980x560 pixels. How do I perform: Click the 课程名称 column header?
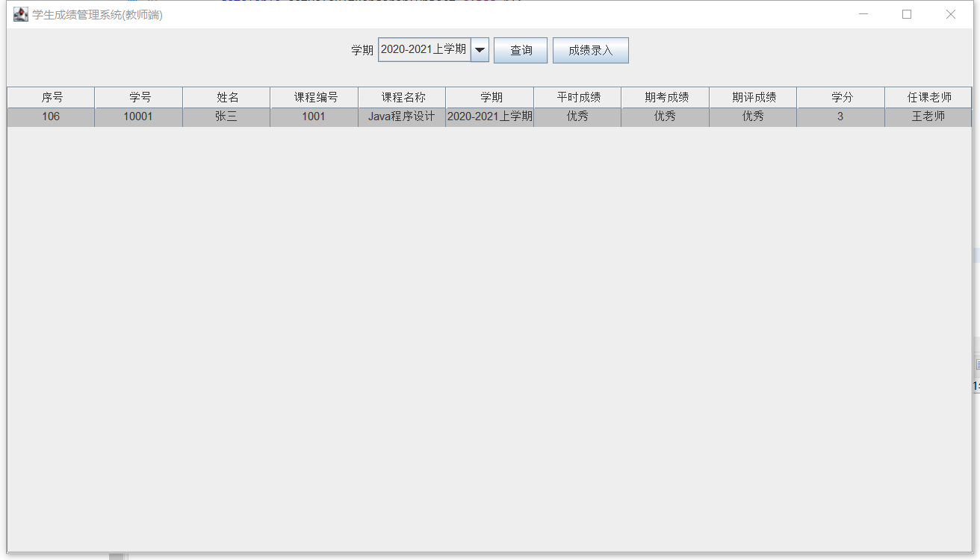[x=402, y=97]
